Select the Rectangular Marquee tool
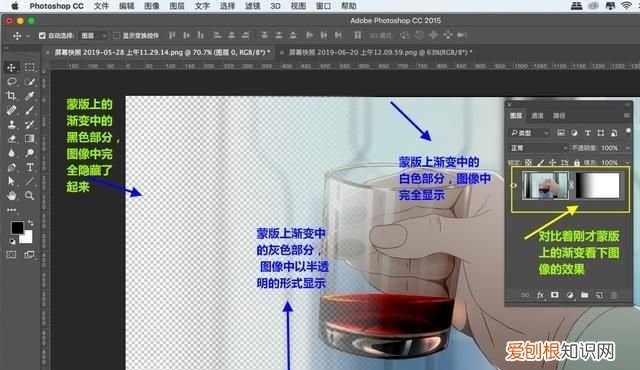The height and width of the screenshot is (370, 640). [29, 67]
